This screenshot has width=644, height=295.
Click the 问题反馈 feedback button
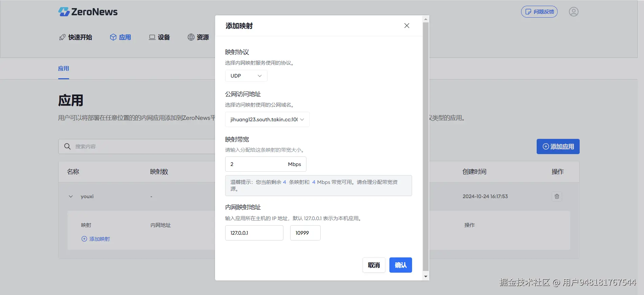pyautogui.click(x=539, y=12)
